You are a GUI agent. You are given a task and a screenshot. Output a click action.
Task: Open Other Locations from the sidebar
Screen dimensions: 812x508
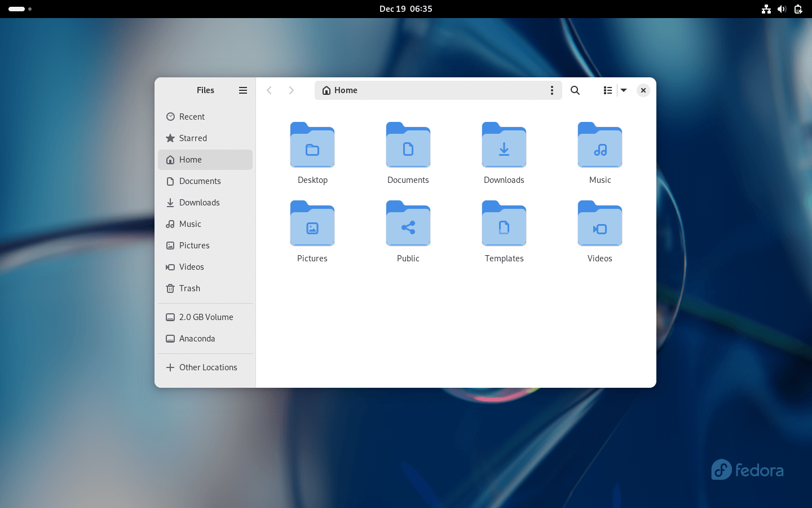208,367
